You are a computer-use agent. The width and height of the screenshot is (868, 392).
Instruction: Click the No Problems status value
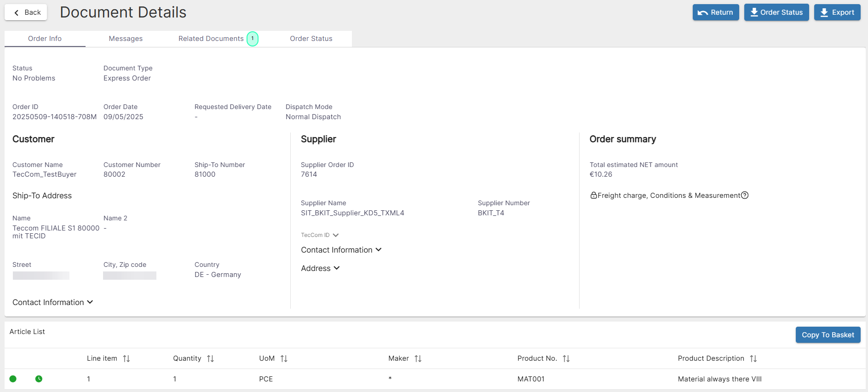click(x=34, y=78)
